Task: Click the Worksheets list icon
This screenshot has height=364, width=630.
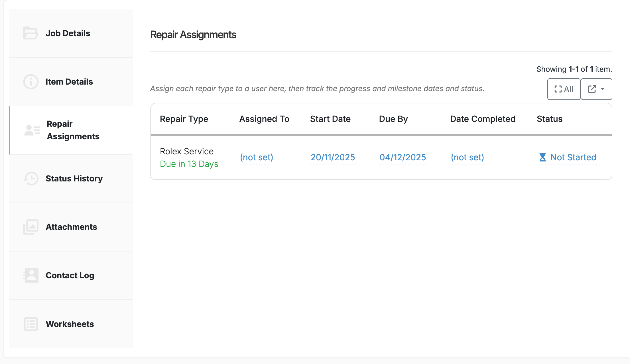Action: (x=31, y=324)
